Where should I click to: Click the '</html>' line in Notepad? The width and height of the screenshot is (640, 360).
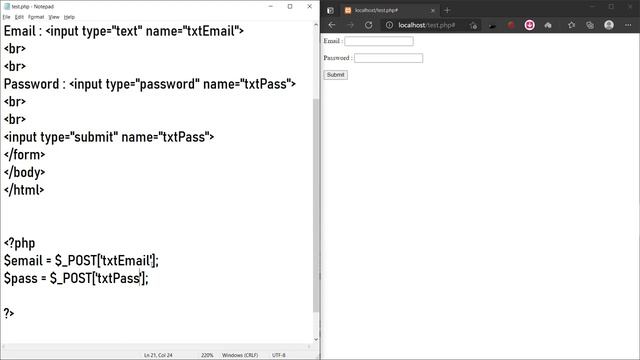(x=24, y=190)
